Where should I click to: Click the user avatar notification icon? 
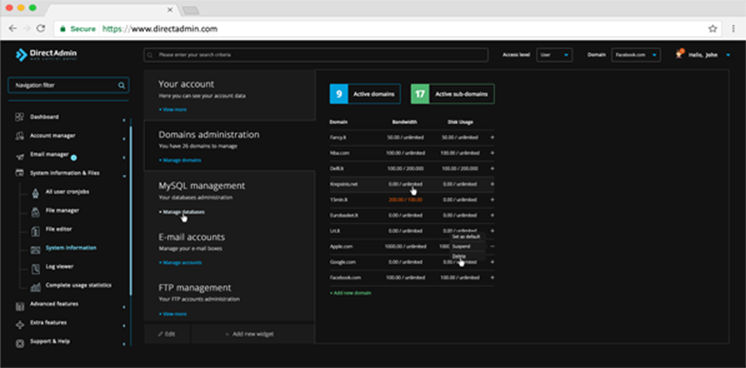[679, 54]
